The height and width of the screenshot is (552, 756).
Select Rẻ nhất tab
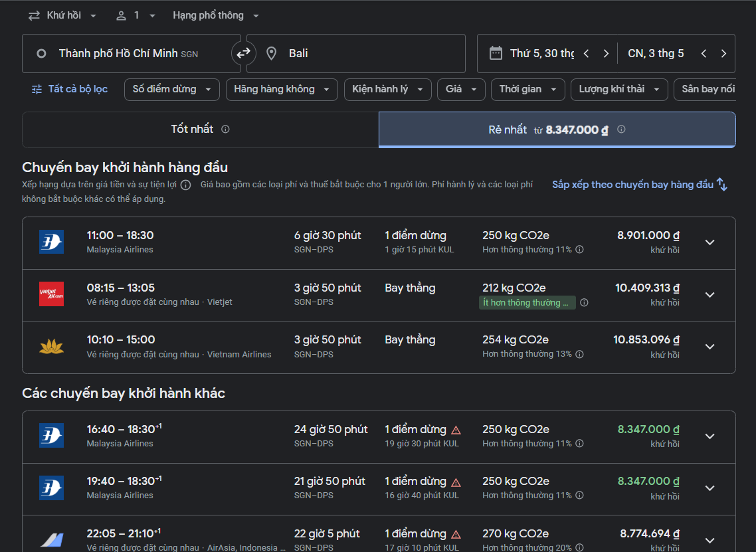click(x=557, y=130)
